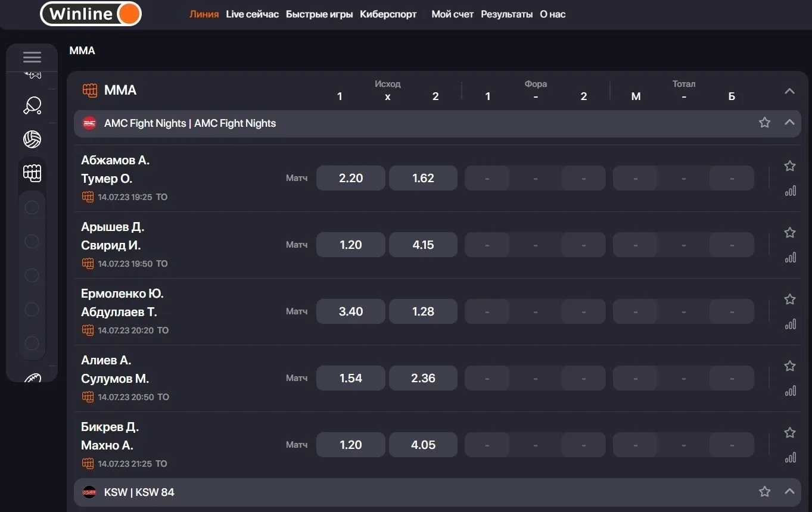Viewport: 812px width, 512px height.
Task: Open Ермоленко Ю. vs Абдуллаев Т. match
Action: [122, 302]
